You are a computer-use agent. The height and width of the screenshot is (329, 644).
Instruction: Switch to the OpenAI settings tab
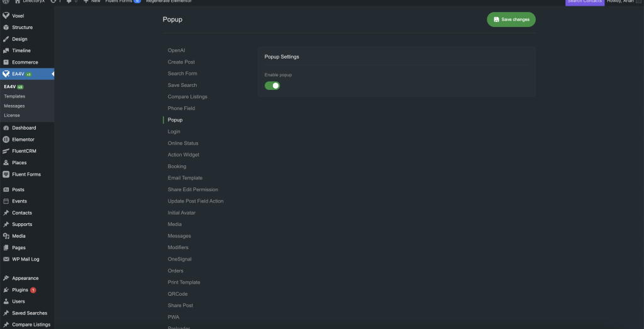pyautogui.click(x=176, y=50)
